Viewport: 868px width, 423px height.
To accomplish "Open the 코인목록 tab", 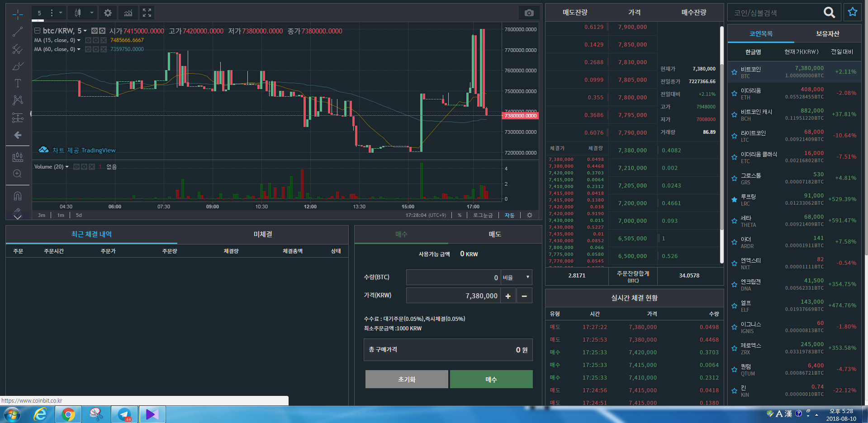I will [761, 34].
